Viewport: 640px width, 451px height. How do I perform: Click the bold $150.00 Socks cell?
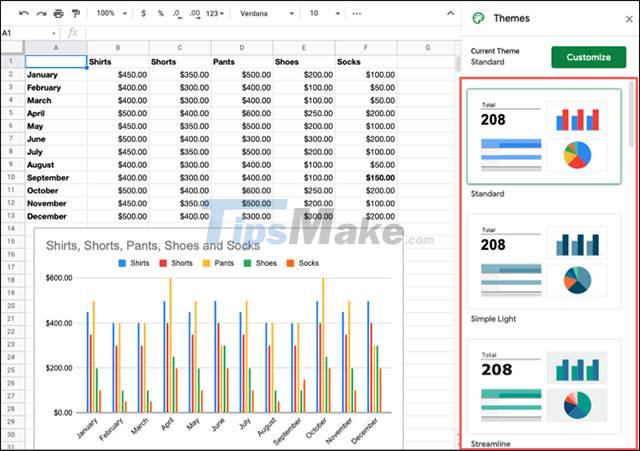pyautogui.click(x=366, y=178)
